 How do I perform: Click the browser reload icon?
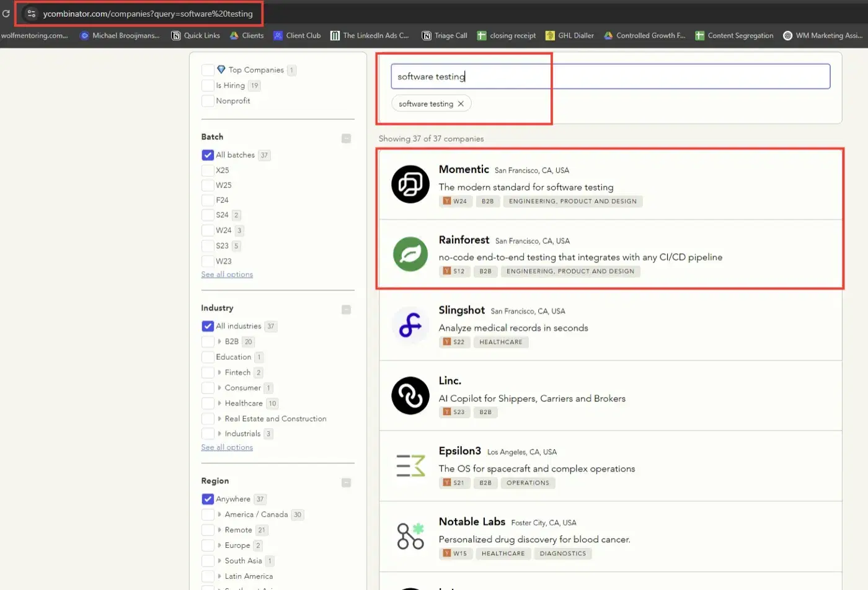pos(6,13)
